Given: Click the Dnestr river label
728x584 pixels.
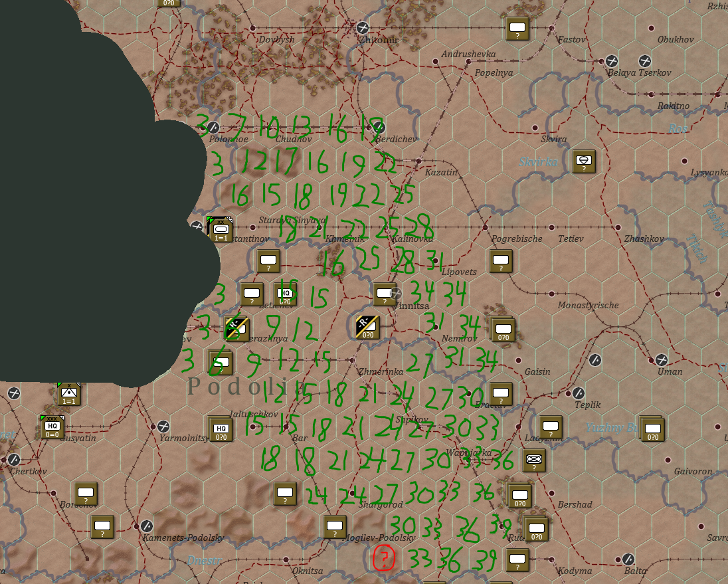Looking at the screenshot, I should [205, 560].
